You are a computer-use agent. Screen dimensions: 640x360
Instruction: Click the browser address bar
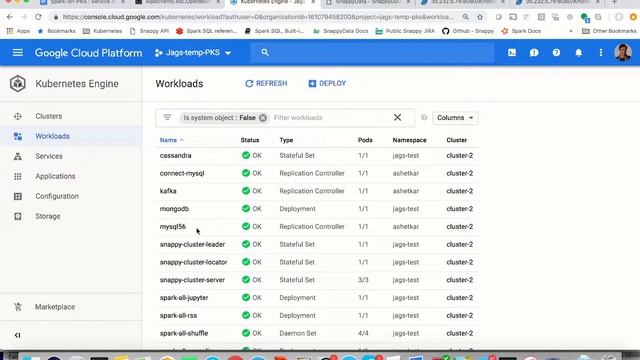point(257,17)
